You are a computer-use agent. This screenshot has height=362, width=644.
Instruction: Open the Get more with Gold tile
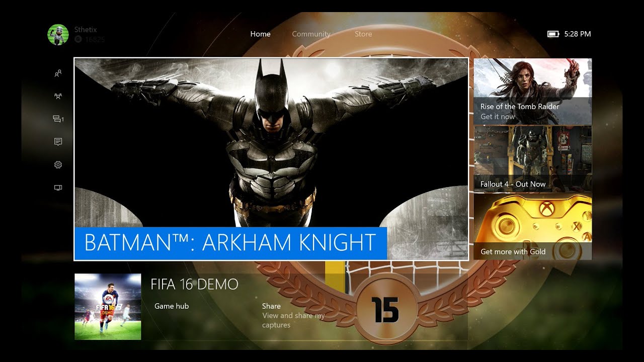533,226
